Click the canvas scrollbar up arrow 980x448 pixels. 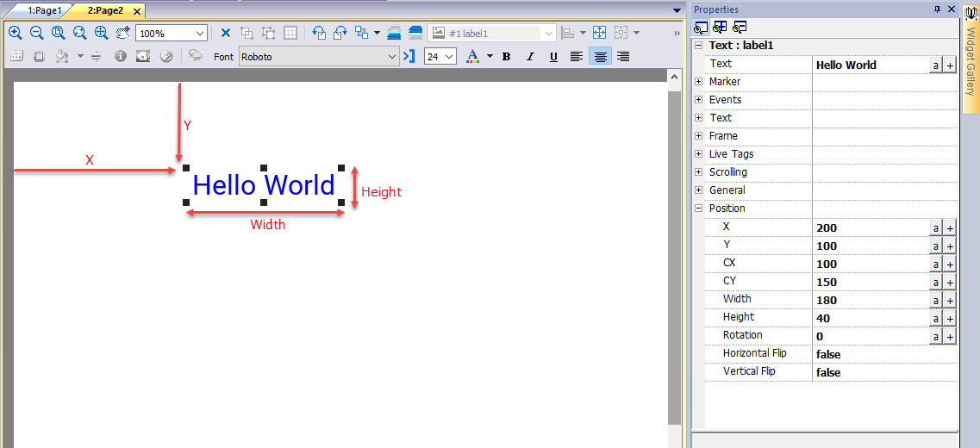pyautogui.click(x=674, y=76)
